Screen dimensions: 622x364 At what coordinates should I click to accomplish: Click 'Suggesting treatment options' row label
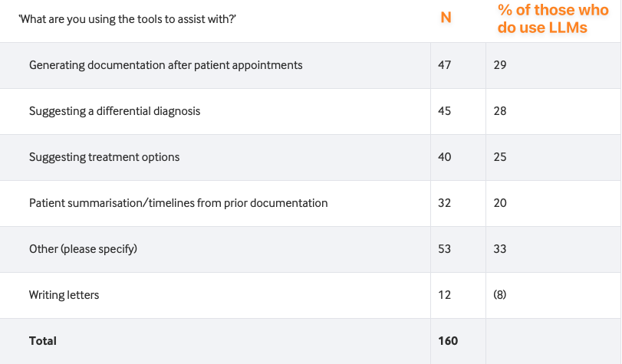(104, 157)
